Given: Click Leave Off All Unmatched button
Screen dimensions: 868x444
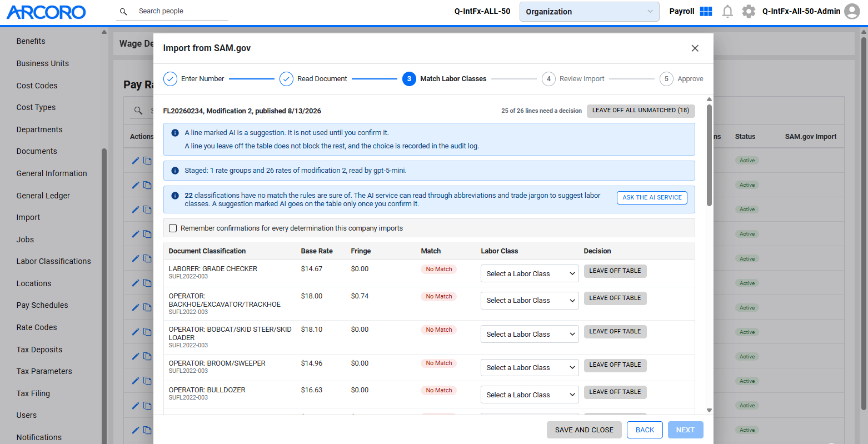Looking at the screenshot, I should (641, 111).
